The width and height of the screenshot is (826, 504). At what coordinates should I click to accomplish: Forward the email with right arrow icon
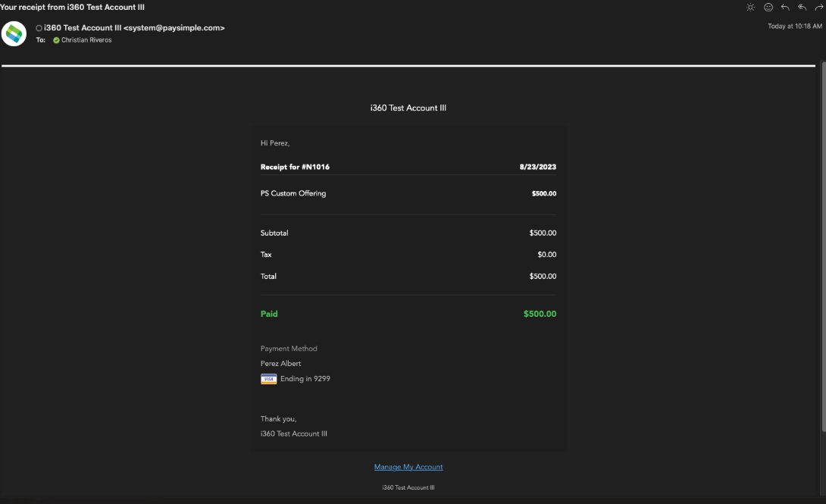click(819, 8)
